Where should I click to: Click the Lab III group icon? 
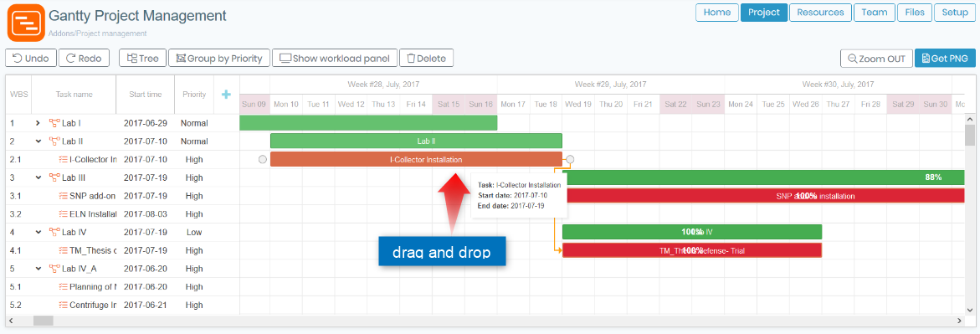tap(54, 177)
